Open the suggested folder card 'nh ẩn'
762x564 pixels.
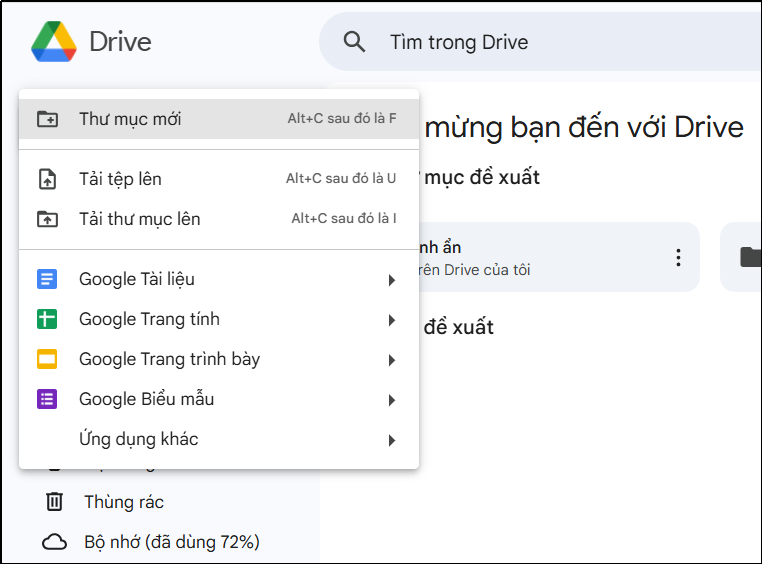click(x=559, y=257)
